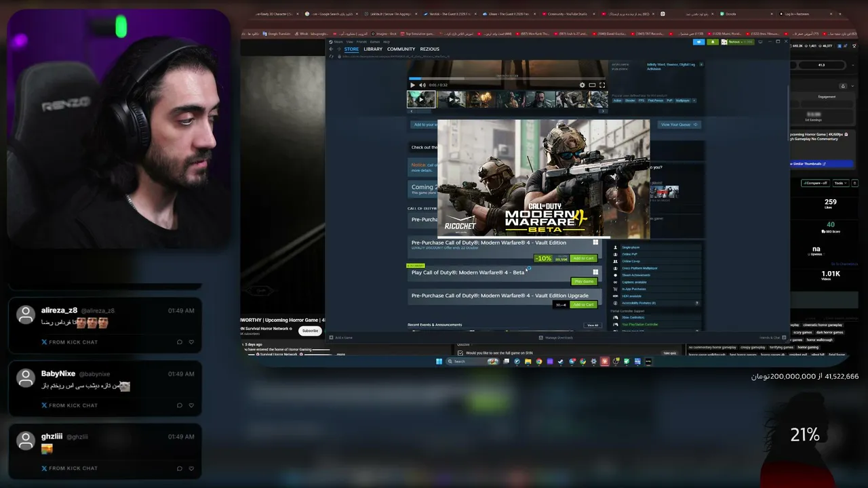868x488 pixels.
Task: Click the Take quiz button
Action: [669, 353]
